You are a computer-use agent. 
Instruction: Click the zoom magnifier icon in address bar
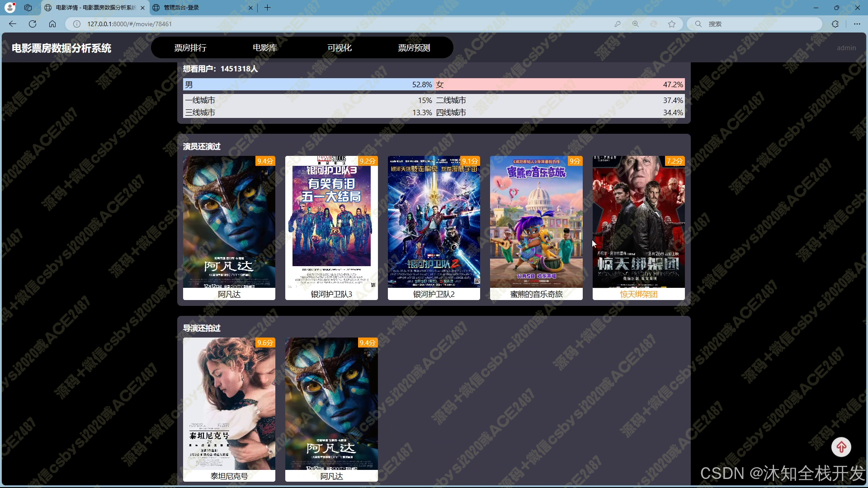click(636, 24)
